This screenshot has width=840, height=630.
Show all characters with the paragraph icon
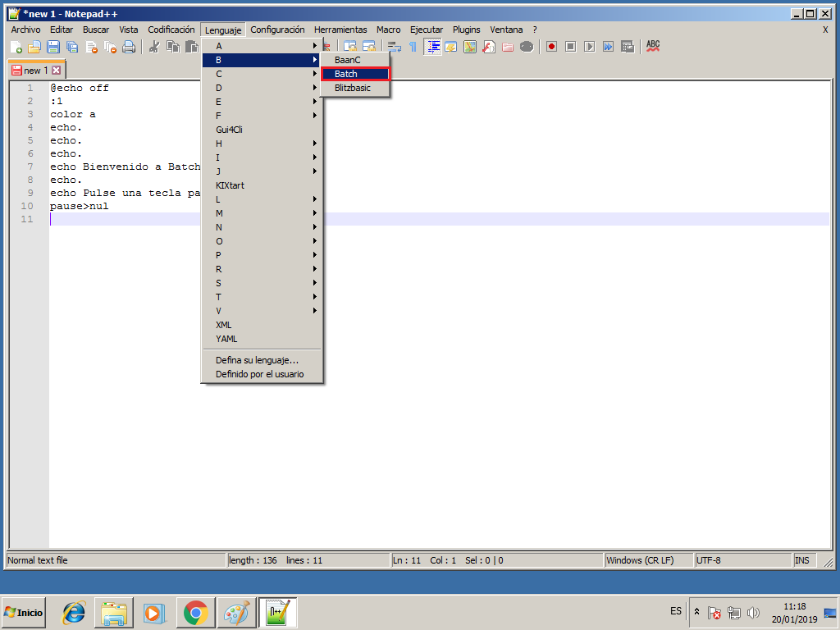[x=413, y=47]
